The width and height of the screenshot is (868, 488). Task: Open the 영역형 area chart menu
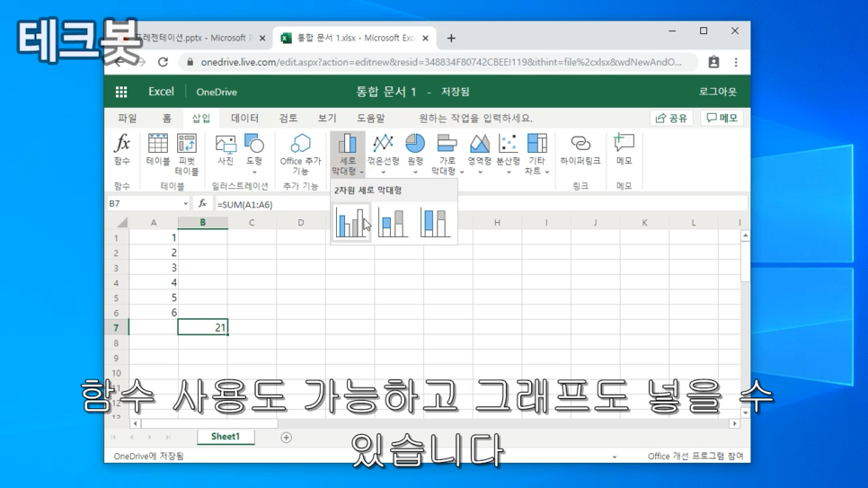pyautogui.click(x=480, y=154)
